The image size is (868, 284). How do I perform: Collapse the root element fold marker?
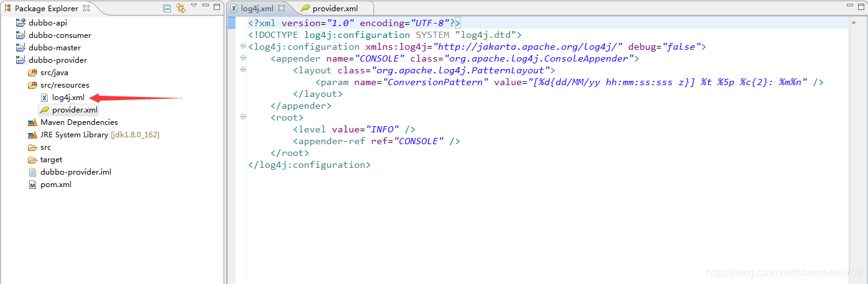coord(243,117)
